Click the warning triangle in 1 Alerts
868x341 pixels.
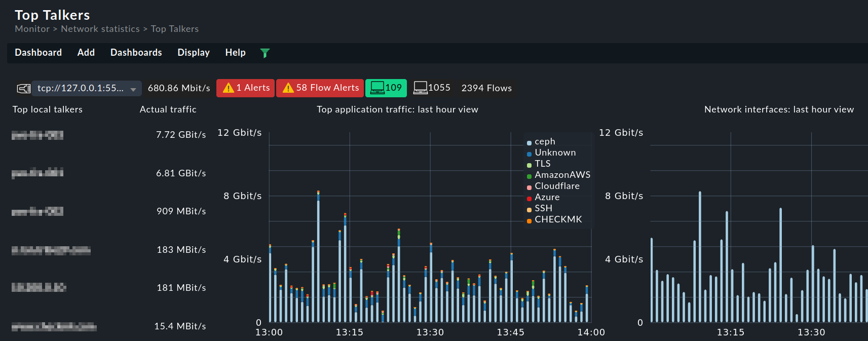coord(229,88)
